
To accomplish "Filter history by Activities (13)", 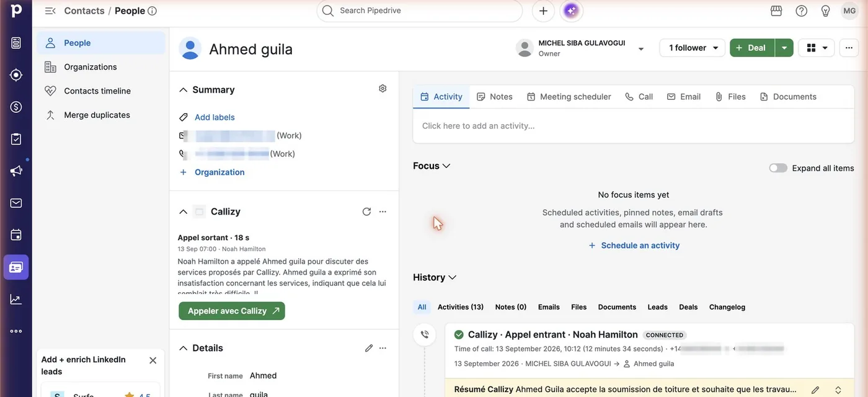I will click(461, 307).
